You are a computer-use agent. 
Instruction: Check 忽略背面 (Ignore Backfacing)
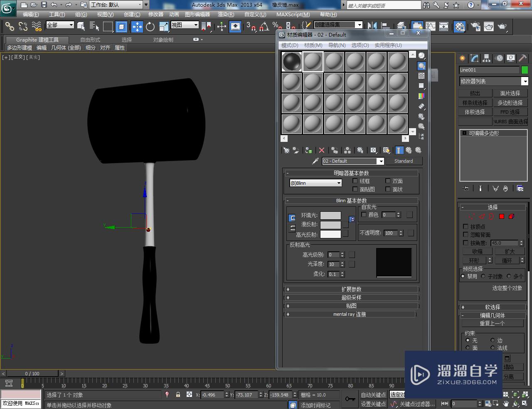(x=465, y=235)
